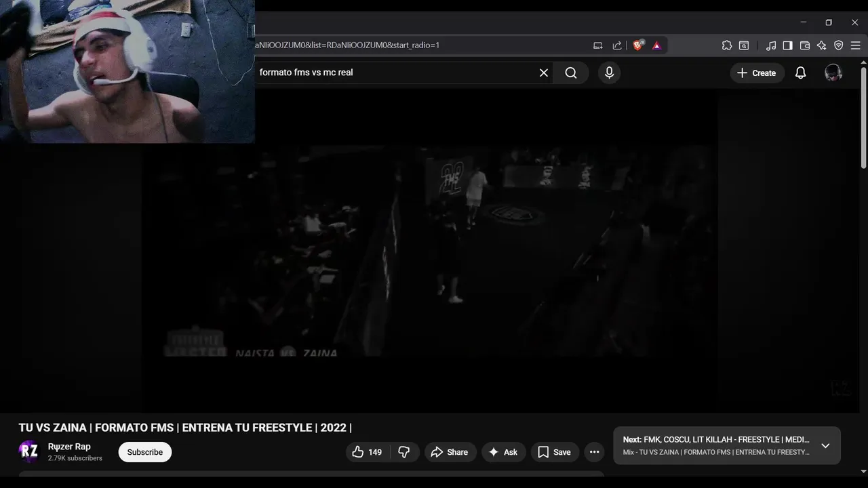Open the account avatar menu
The height and width of the screenshot is (488, 868).
tap(833, 73)
